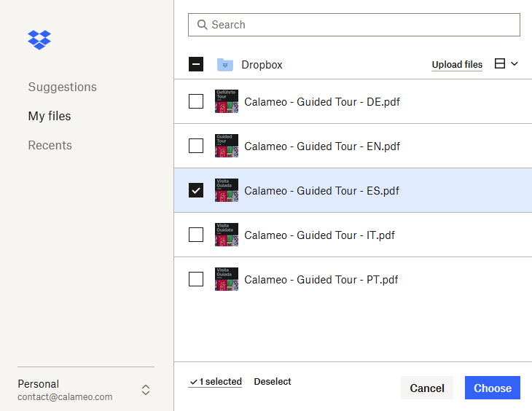Check the Guided Tour - PT.pdf checkbox
The width and height of the screenshot is (532, 411).
tap(196, 279)
